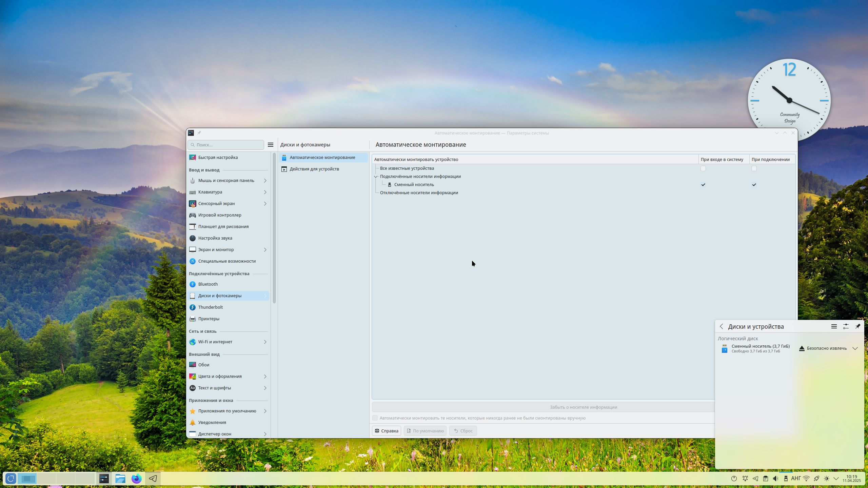Open the sidebar hamburger menu next to search

pos(270,145)
